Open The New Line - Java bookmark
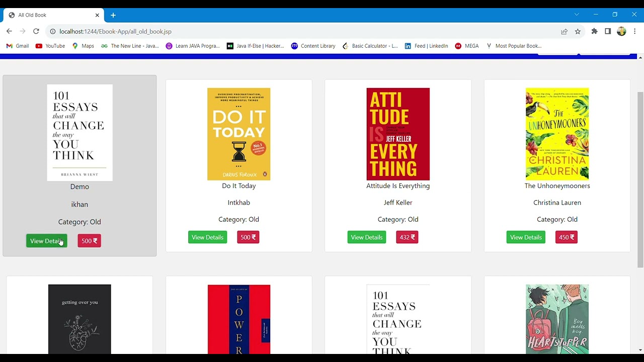The image size is (644, 362). tap(130, 46)
